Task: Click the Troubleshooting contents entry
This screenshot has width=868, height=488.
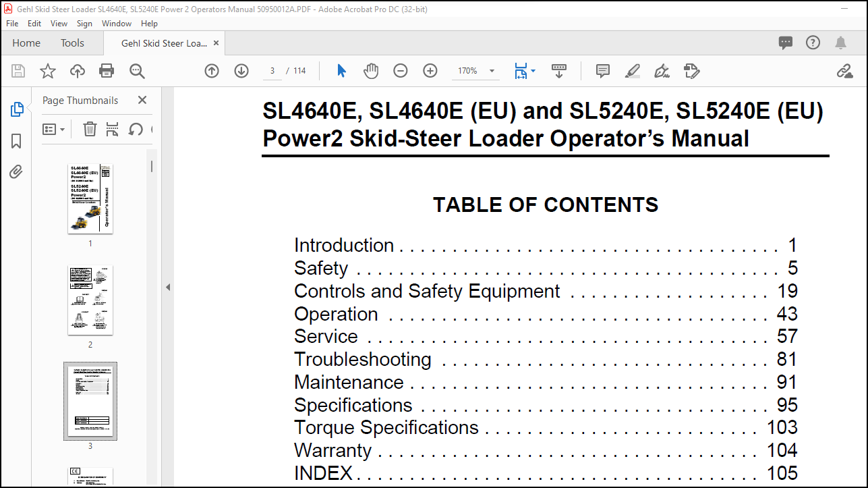Action: pyautogui.click(x=546, y=359)
